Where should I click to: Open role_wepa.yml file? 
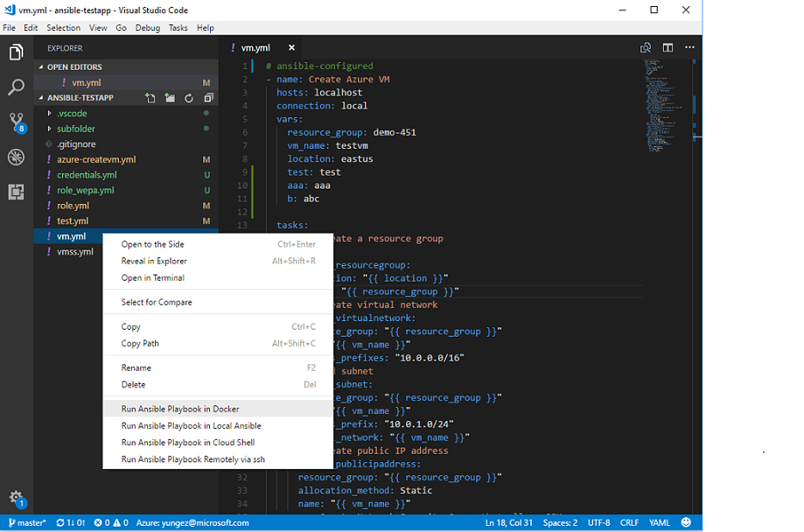pos(127,190)
